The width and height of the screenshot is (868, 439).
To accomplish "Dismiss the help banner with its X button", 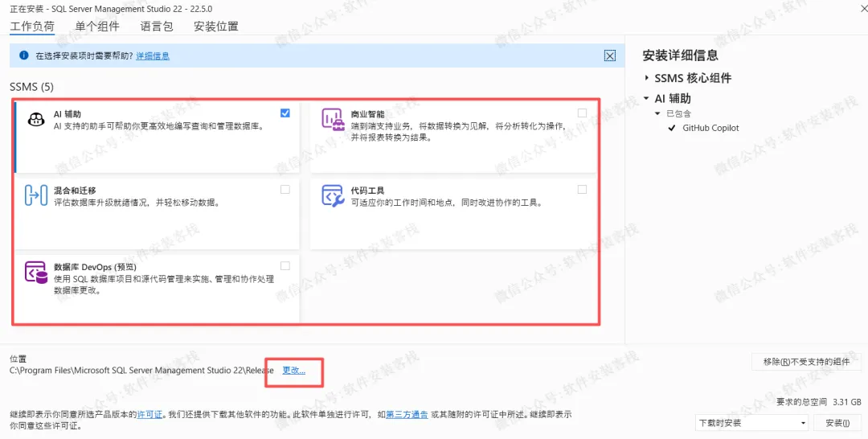I will click(609, 55).
